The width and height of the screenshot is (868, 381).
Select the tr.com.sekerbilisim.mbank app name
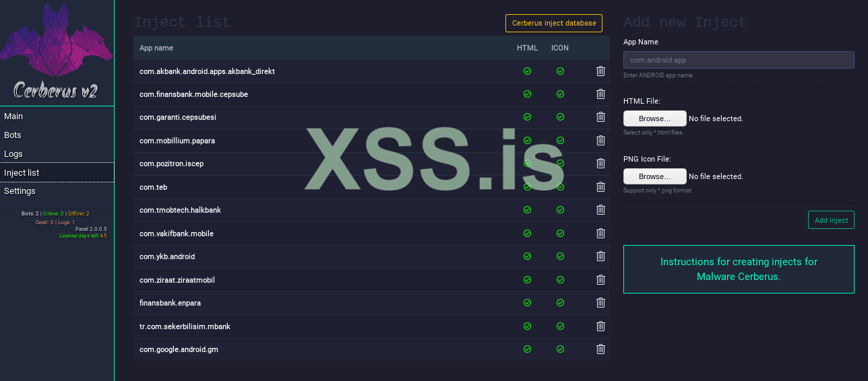(x=185, y=326)
